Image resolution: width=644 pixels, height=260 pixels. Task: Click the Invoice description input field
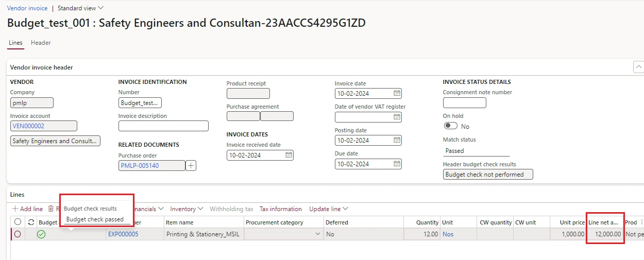[163, 126]
